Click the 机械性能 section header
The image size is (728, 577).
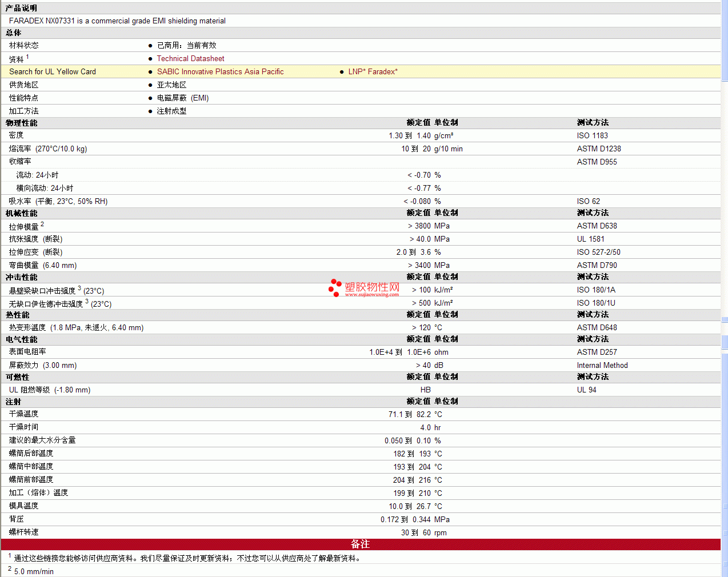[x=21, y=213]
